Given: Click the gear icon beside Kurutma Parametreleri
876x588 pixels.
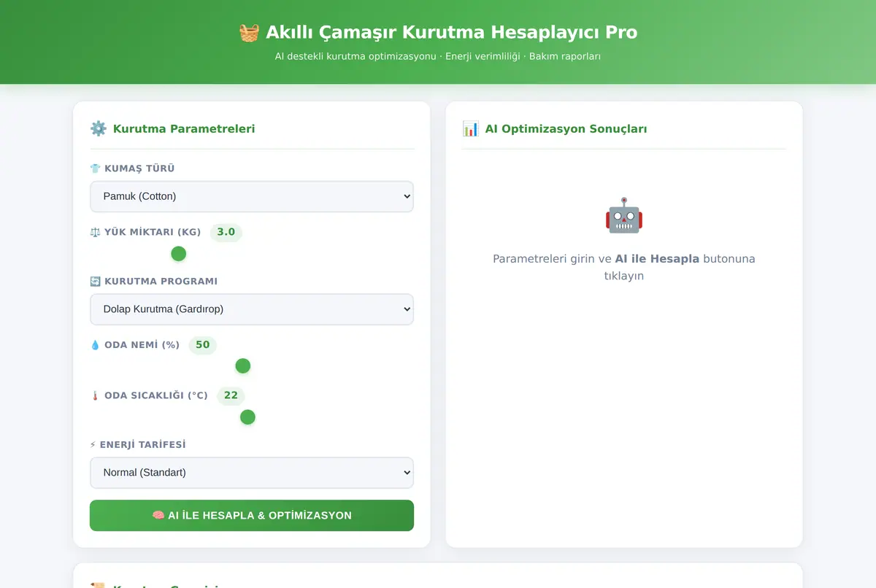Looking at the screenshot, I should [98, 129].
